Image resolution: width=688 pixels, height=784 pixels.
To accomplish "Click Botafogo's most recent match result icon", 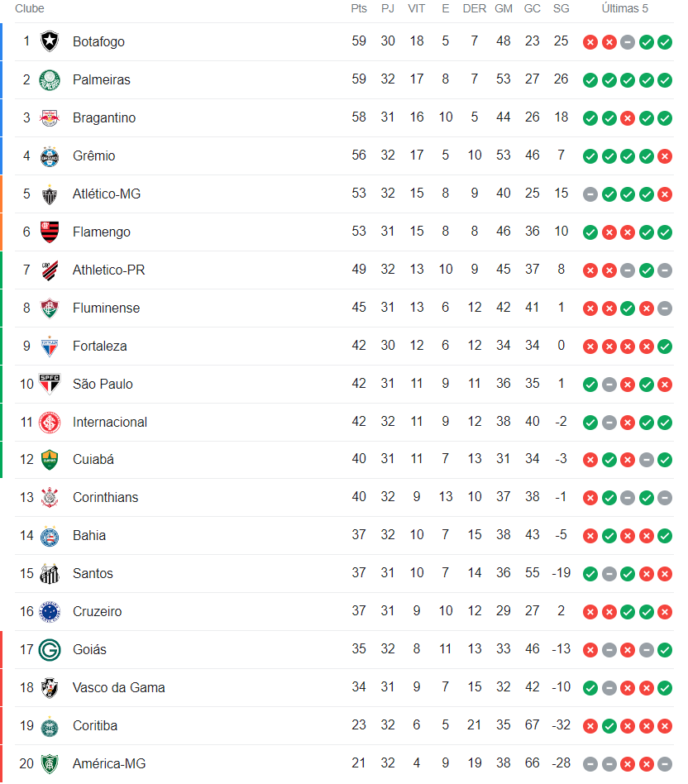I will pos(665,41).
